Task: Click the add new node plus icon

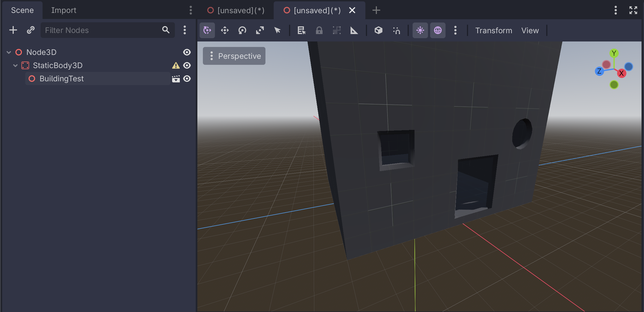Action: tap(13, 30)
